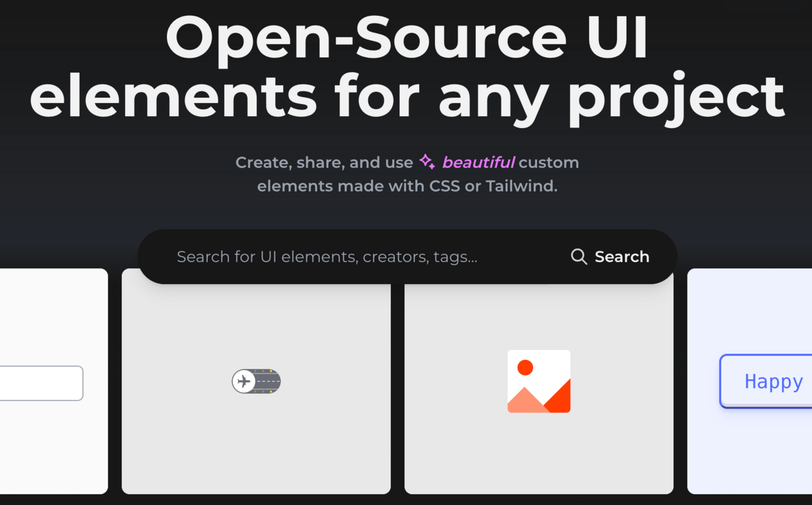Click the magnifying glass search icon
This screenshot has width=812, height=505.
point(579,256)
